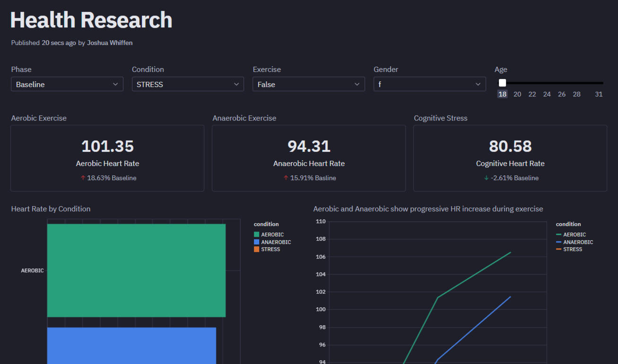This screenshot has width=618, height=364.
Task: Expand the Condition dropdown set to STRESS
Action: pos(188,84)
